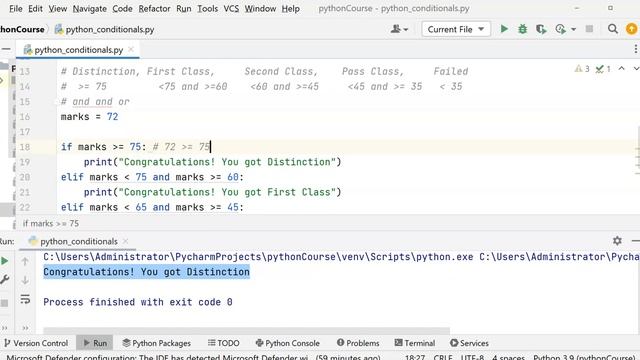640x360 pixels.
Task: Click the pythonCourse breadcrumb in navigation bar
Action: point(22,29)
